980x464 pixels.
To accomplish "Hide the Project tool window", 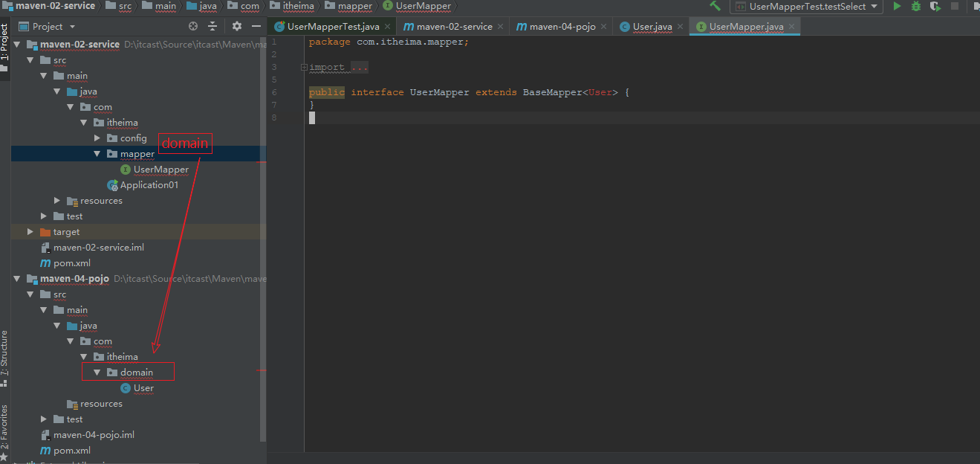I will (x=256, y=26).
